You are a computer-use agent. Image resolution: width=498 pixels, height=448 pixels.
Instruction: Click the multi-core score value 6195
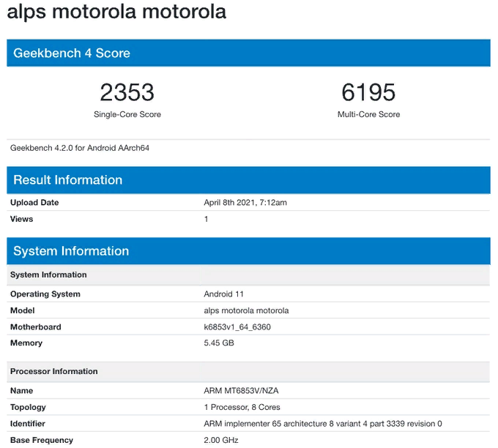point(368,92)
